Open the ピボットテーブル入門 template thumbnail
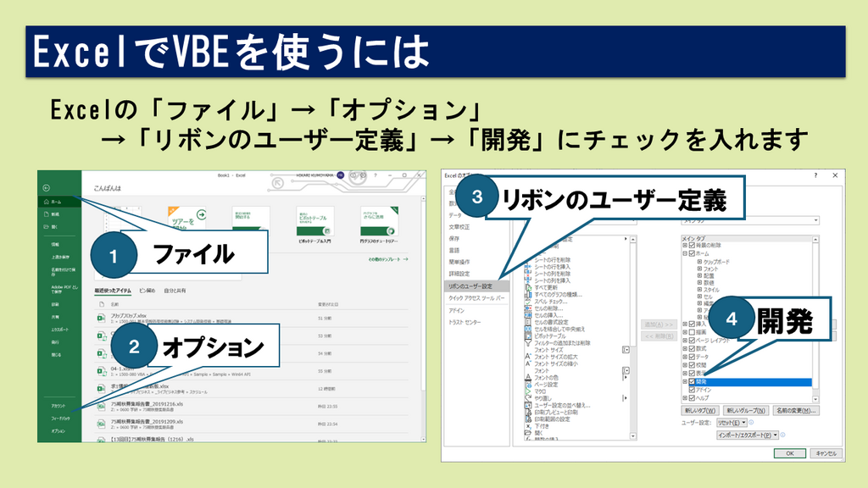 [x=315, y=221]
